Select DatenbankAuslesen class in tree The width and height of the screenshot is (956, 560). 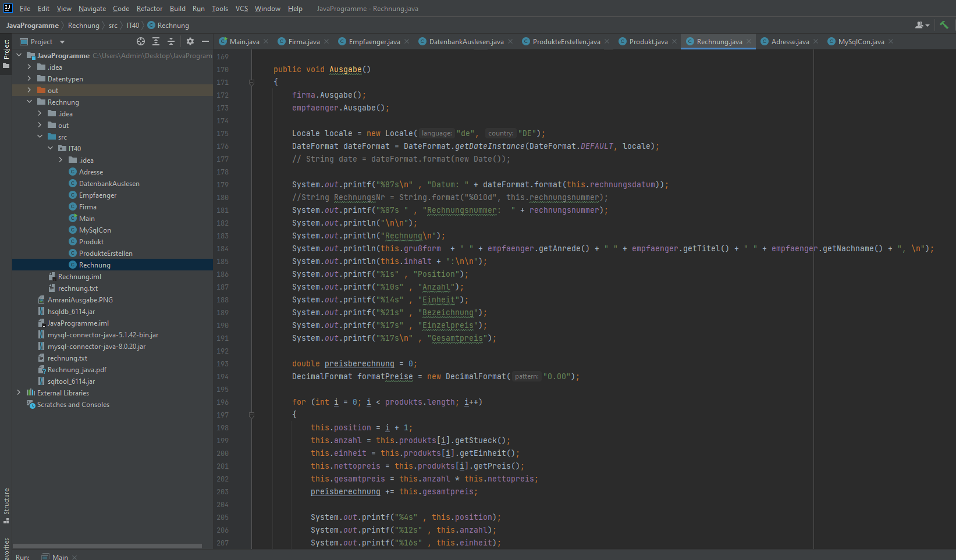pos(109,184)
